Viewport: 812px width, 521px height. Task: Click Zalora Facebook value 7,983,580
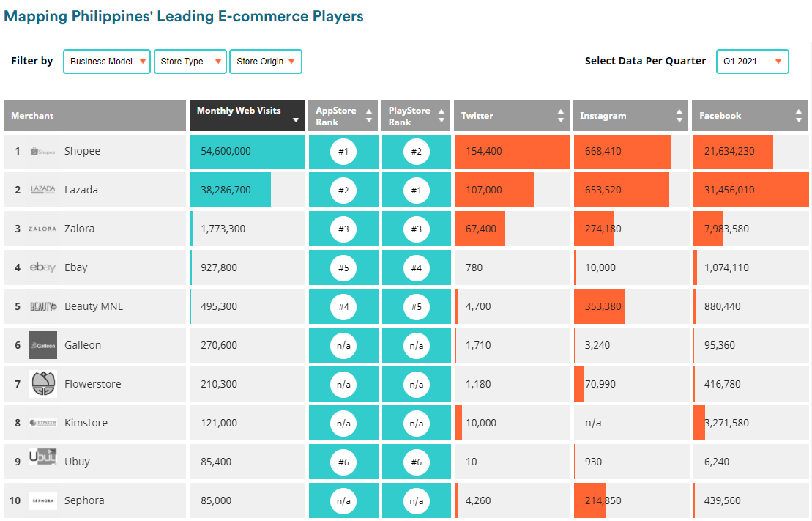(x=726, y=229)
